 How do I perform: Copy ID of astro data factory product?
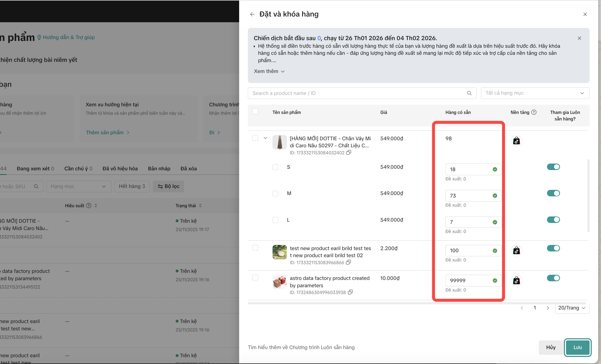pos(350,292)
